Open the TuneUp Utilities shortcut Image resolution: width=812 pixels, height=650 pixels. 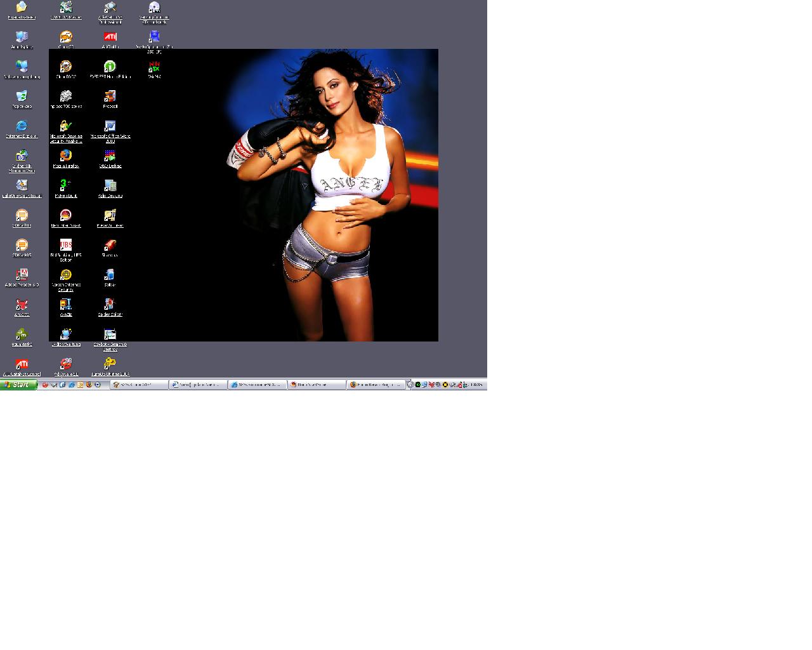pos(110,364)
